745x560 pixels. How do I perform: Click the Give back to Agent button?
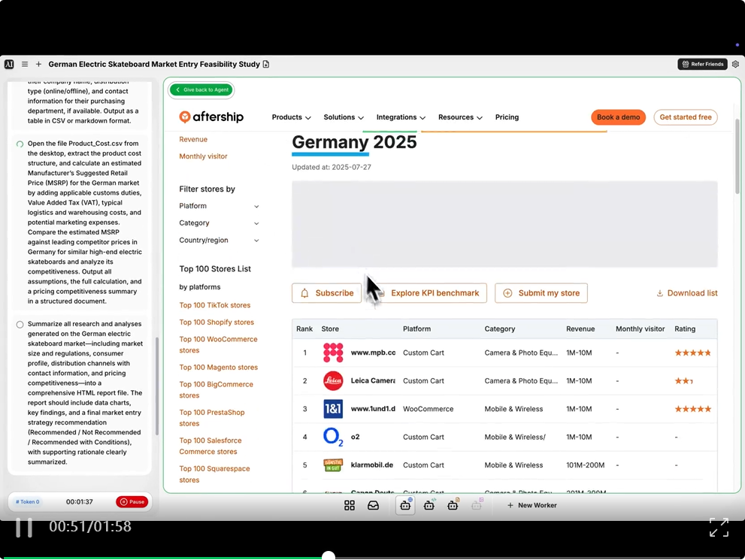click(201, 89)
